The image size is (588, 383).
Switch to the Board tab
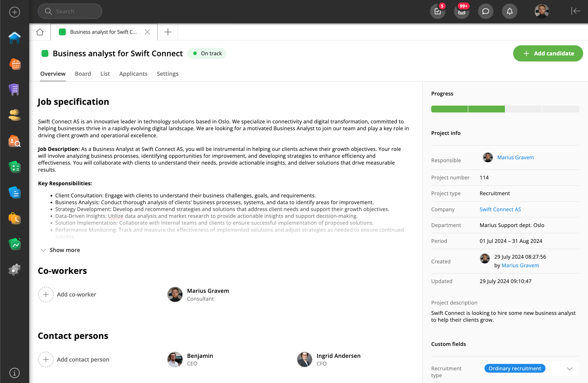83,74
